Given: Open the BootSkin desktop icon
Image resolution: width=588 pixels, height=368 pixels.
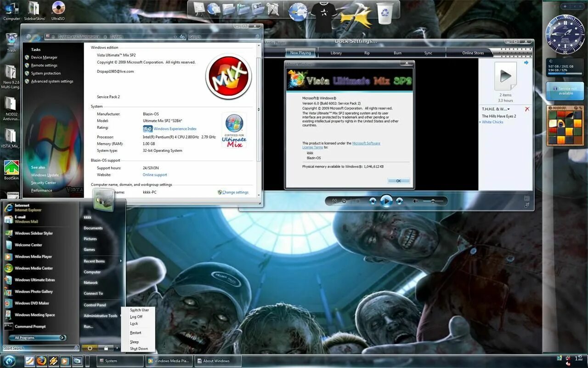Looking at the screenshot, I should tap(11, 170).
